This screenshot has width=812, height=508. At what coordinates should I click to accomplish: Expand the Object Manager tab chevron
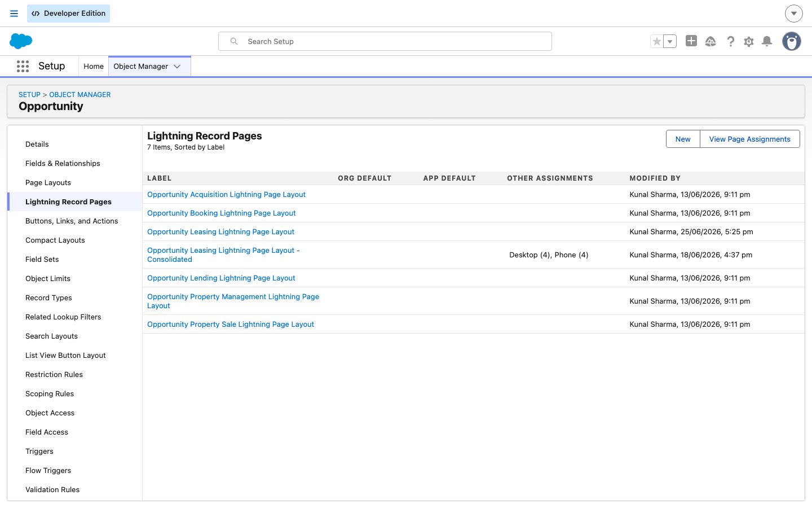[x=177, y=67]
